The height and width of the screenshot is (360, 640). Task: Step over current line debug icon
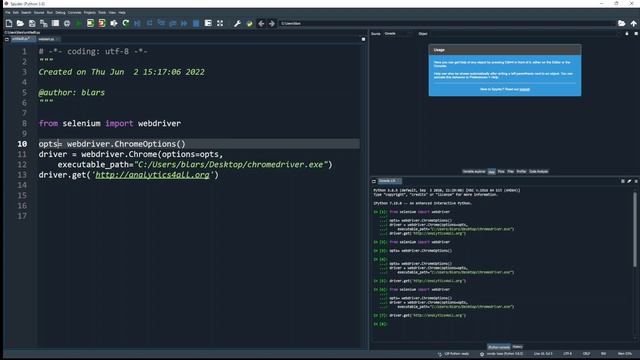coord(149,23)
